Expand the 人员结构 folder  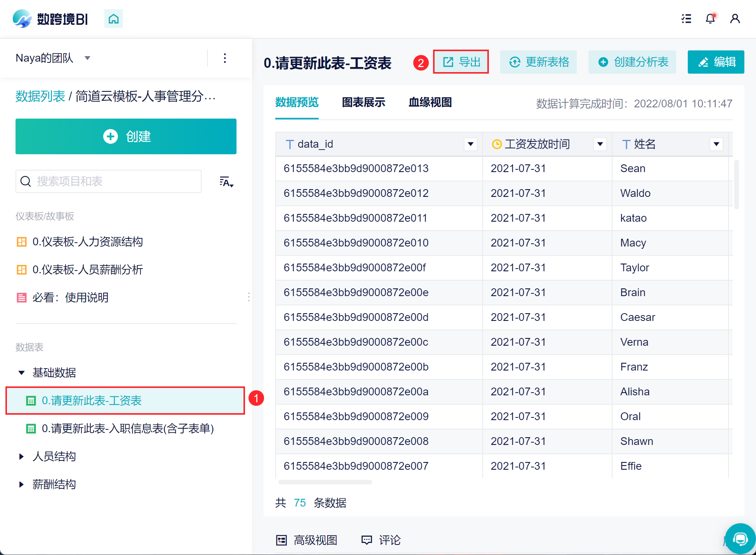click(22, 457)
